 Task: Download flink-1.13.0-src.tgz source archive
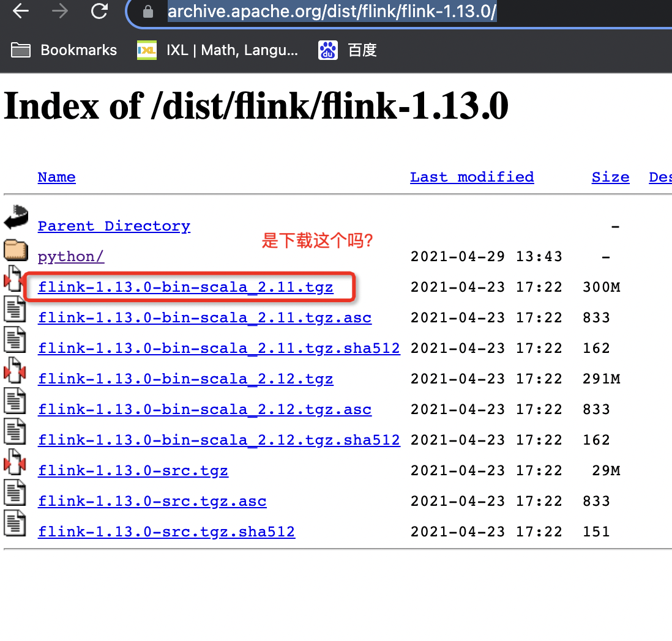[x=133, y=470]
